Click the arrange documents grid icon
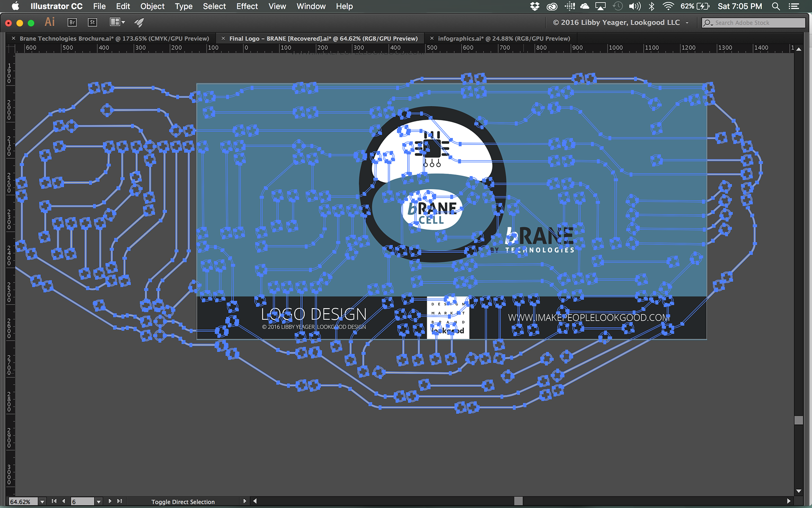The height and width of the screenshot is (508, 812). [115, 22]
